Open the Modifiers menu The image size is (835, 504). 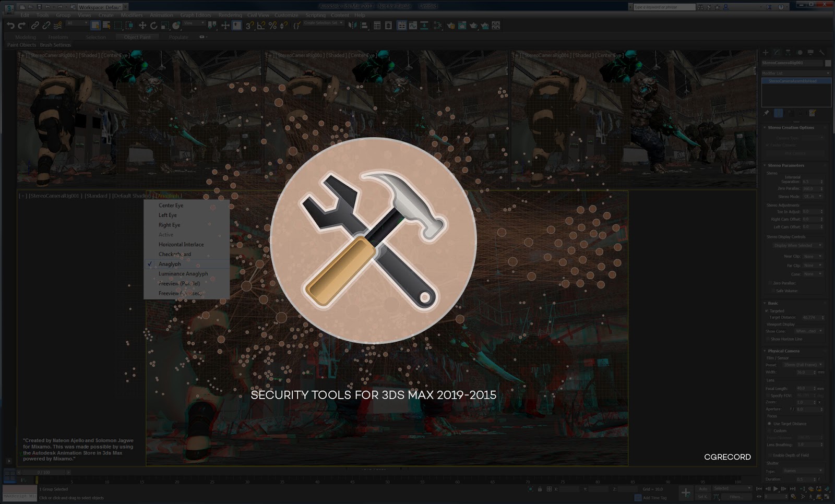(x=132, y=15)
